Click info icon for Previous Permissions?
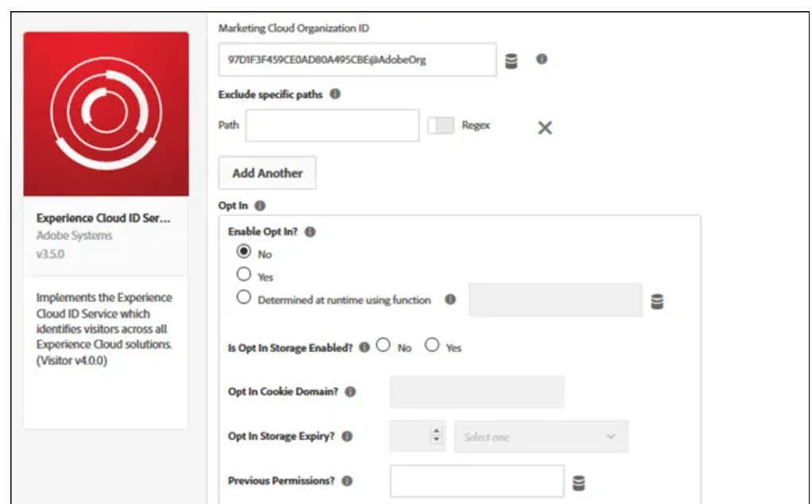Viewport: 812px width, 504px height. [348, 481]
